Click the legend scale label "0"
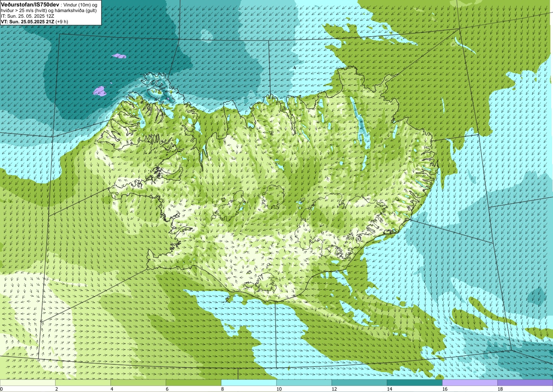The image size is (553, 392). (x=2, y=389)
